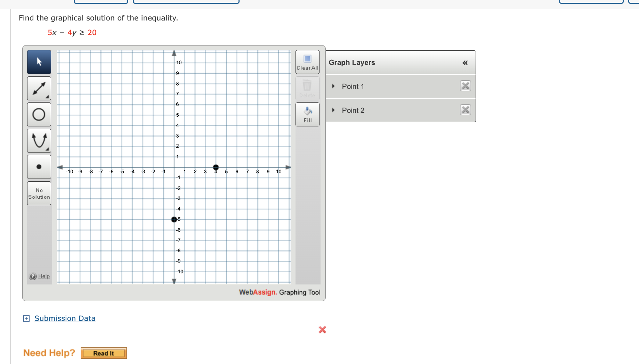The width and height of the screenshot is (639, 364).
Task: Open the Submission Data link
Action: pyautogui.click(x=65, y=318)
